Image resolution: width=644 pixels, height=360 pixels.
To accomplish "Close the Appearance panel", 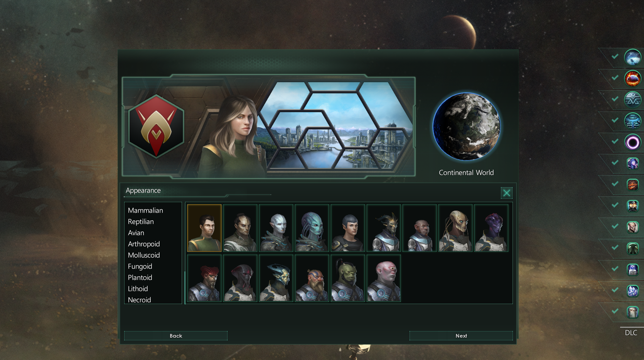I will [x=507, y=193].
